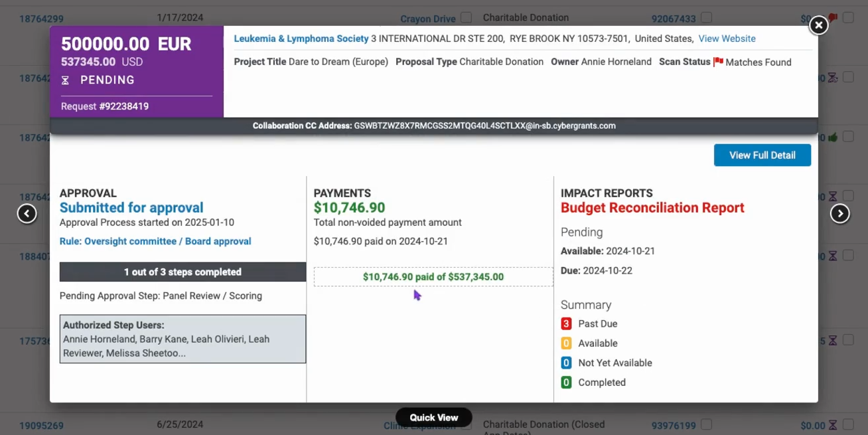
Task: Tick the checkbox next to Crayon Drive
Action: 467,18
